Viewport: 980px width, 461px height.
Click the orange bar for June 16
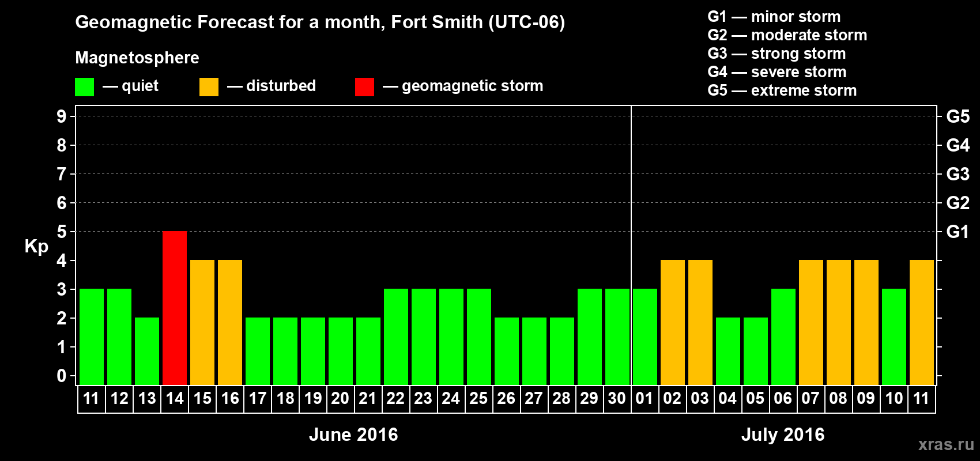(230, 322)
